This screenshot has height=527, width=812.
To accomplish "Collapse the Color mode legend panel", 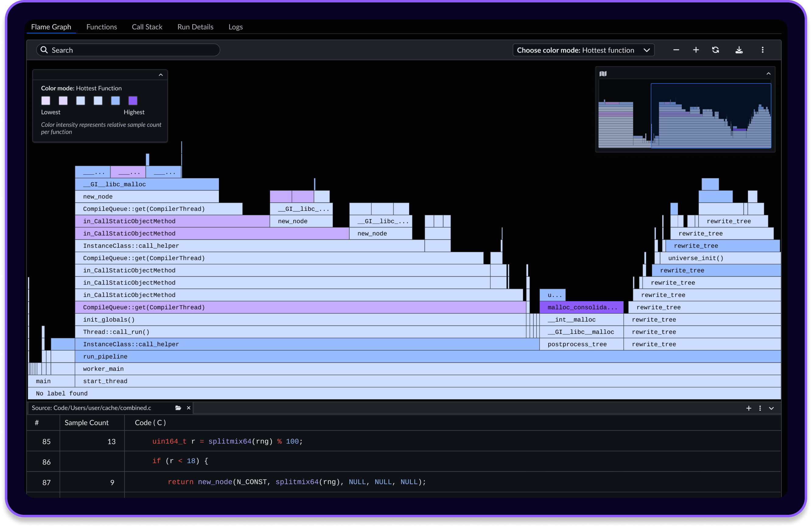I will (161, 75).
